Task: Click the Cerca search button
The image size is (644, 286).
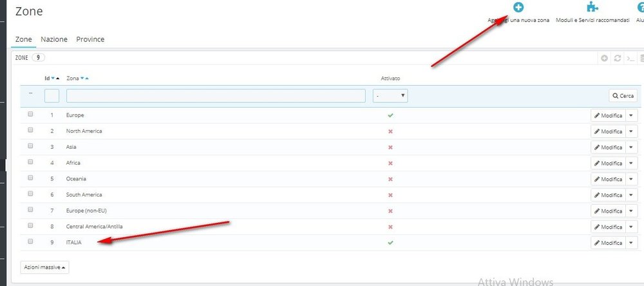Action: click(623, 96)
